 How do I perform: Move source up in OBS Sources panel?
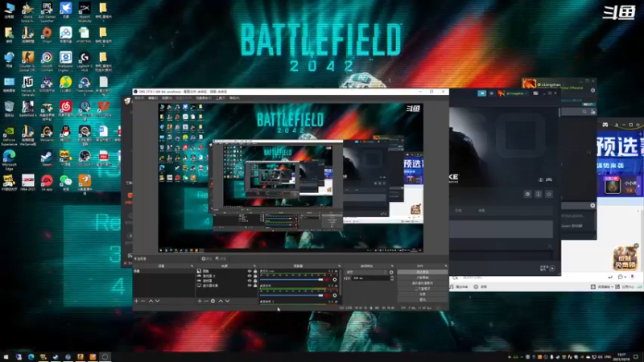click(221, 301)
